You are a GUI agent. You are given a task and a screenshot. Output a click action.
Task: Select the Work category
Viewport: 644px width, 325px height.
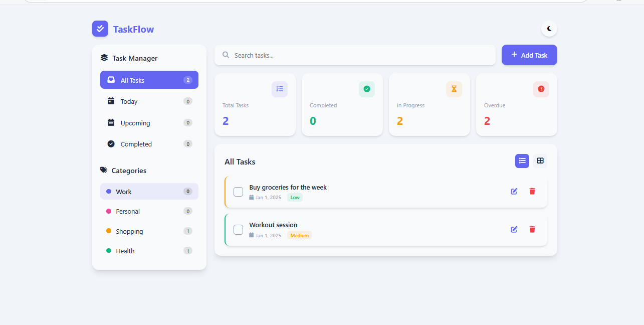click(149, 191)
